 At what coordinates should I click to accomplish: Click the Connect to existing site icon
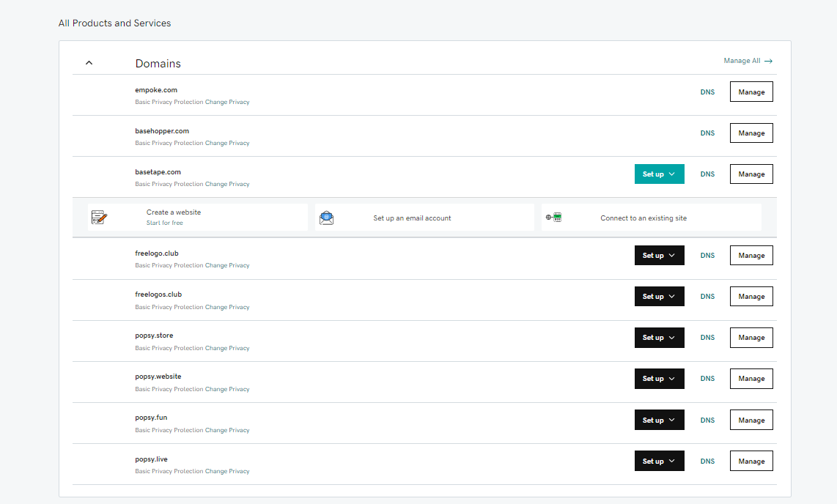pyautogui.click(x=553, y=218)
